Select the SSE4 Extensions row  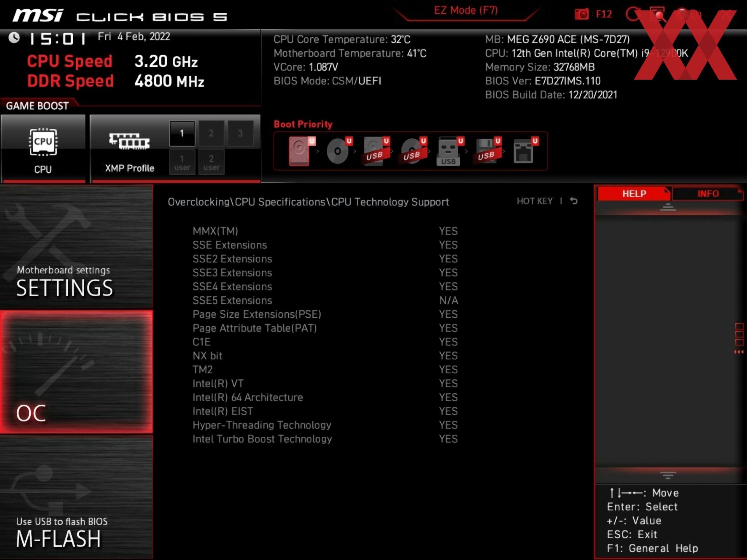click(325, 287)
